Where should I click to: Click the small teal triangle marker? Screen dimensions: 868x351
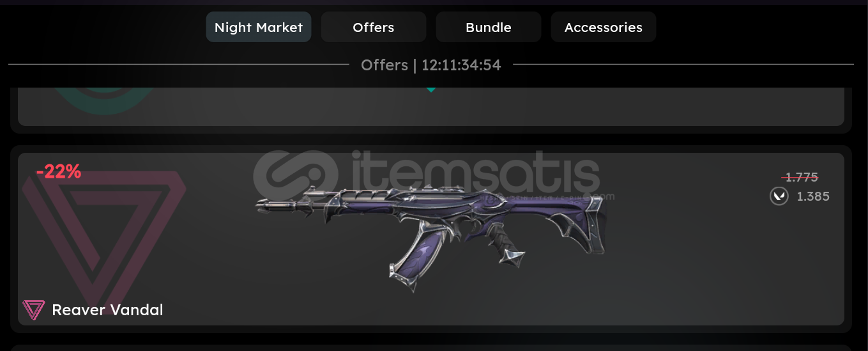[x=431, y=90]
